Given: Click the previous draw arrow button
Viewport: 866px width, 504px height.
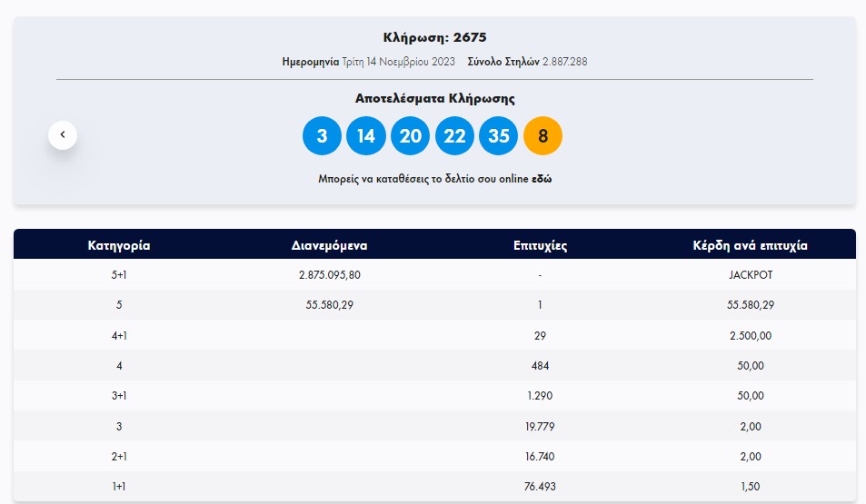Looking at the screenshot, I should [x=63, y=134].
